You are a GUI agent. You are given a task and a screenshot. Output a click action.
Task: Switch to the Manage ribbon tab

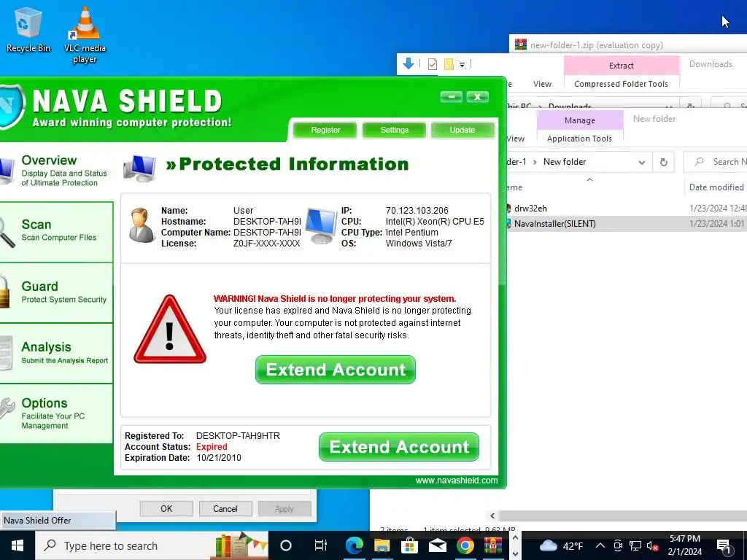tap(580, 120)
